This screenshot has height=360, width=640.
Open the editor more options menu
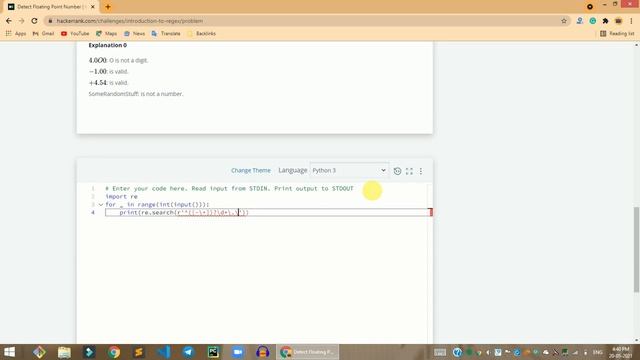[x=421, y=171]
